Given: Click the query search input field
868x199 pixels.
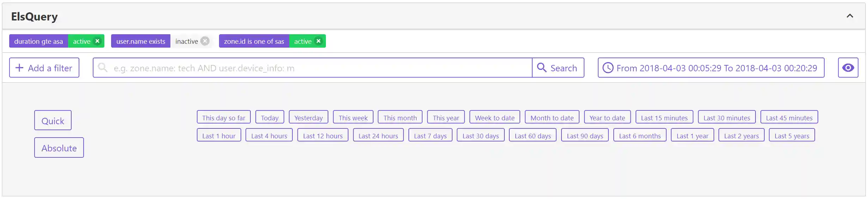Looking at the screenshot, I should tap(317, 68).
